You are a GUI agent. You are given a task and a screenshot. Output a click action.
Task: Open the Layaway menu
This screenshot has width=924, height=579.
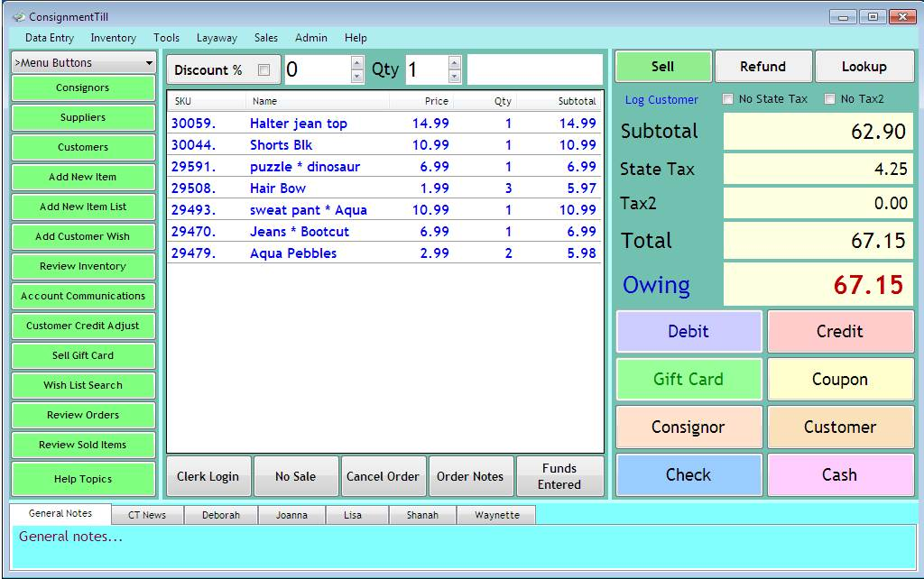(x=217, y=38)
